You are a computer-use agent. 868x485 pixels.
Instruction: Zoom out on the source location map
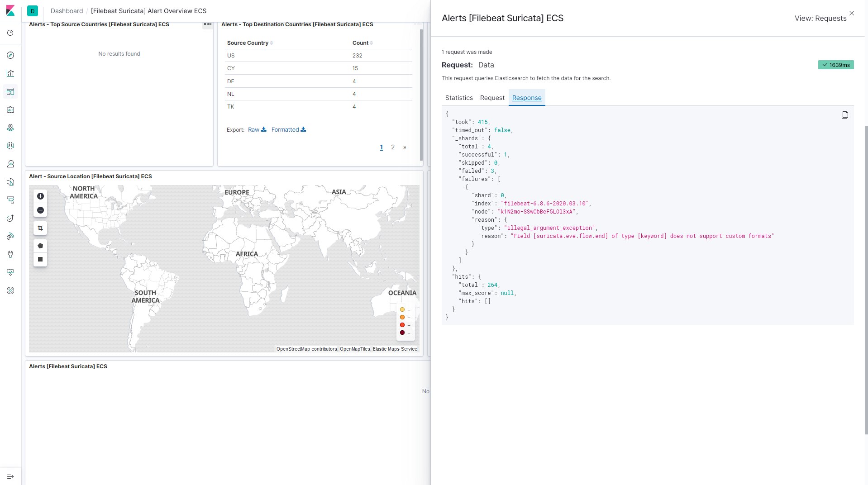tap(40, 210)
